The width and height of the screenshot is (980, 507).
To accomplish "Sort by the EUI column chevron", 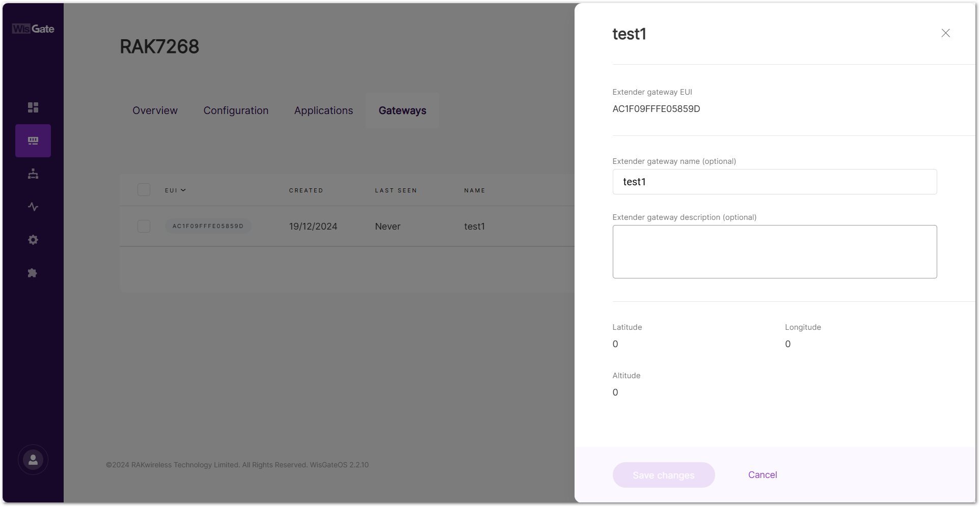I will point(183,190).
